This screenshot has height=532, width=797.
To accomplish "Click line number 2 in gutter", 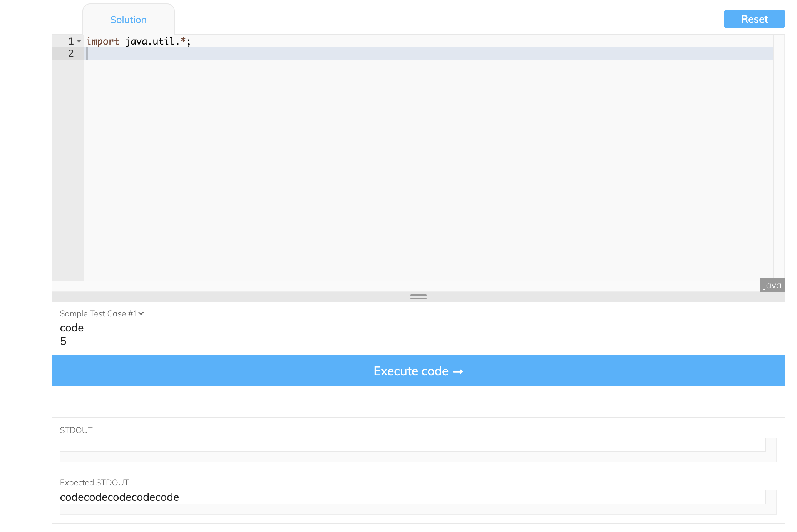I will [71, 54].
